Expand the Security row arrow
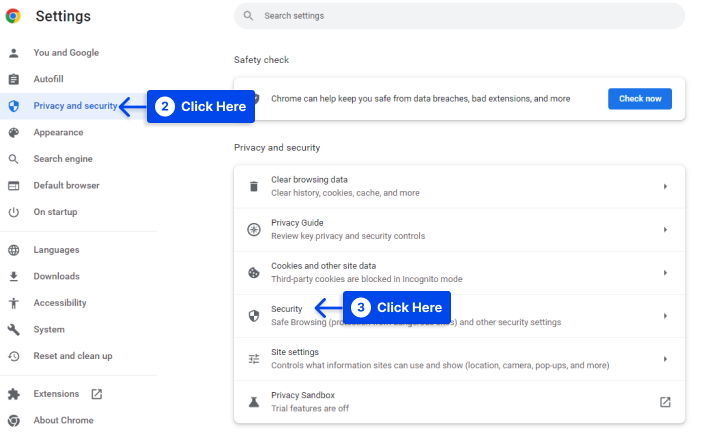701x432 pixels. point(665,316)
